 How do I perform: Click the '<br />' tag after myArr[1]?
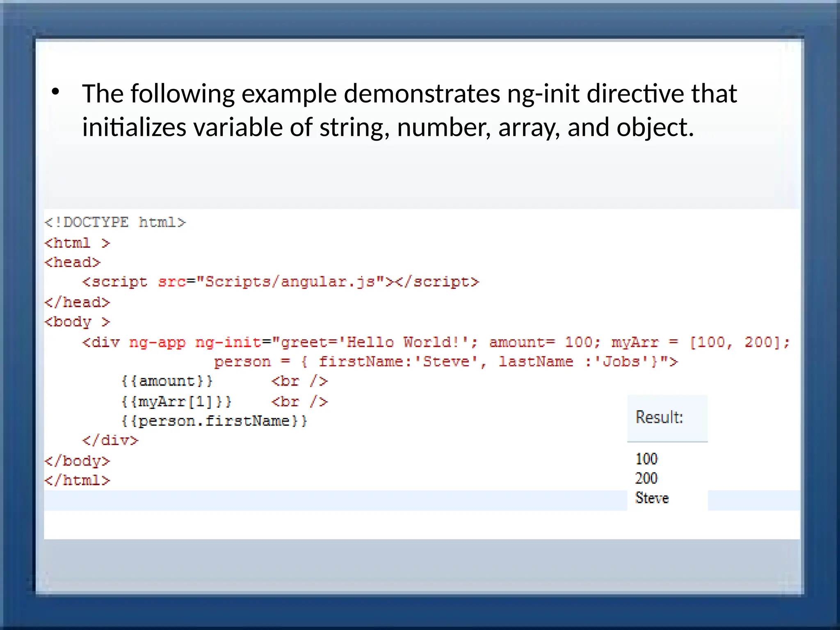tap(299, 401)
